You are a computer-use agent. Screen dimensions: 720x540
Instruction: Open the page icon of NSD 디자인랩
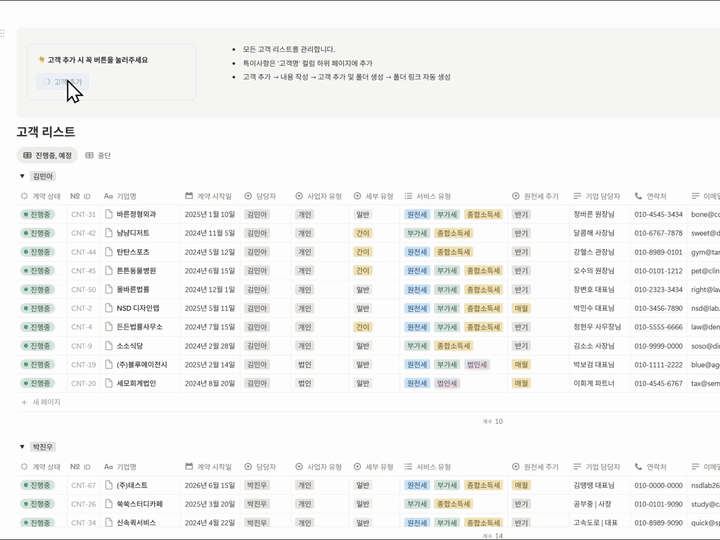click(x=109, y=308)
